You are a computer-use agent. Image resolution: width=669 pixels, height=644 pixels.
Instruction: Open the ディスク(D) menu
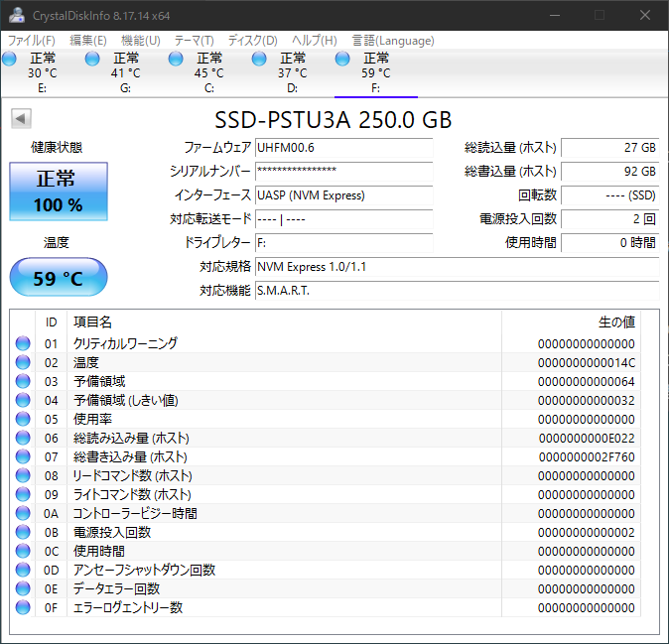(252, 41)
